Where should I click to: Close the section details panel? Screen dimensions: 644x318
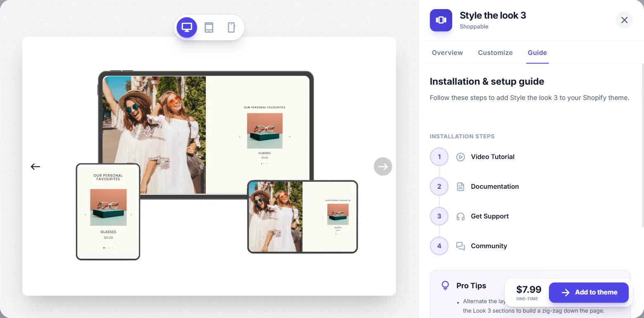pyautogui.click(x=624, y=20)
